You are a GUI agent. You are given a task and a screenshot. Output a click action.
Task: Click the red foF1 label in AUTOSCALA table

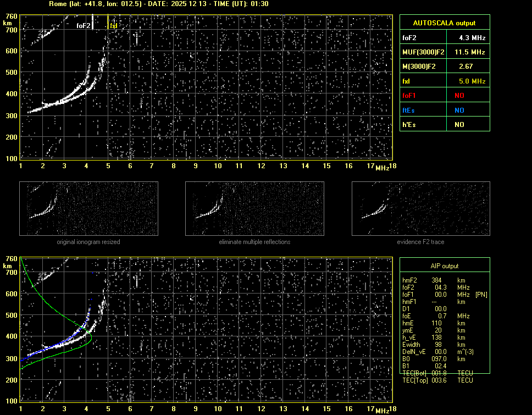[x=409, y=96]
